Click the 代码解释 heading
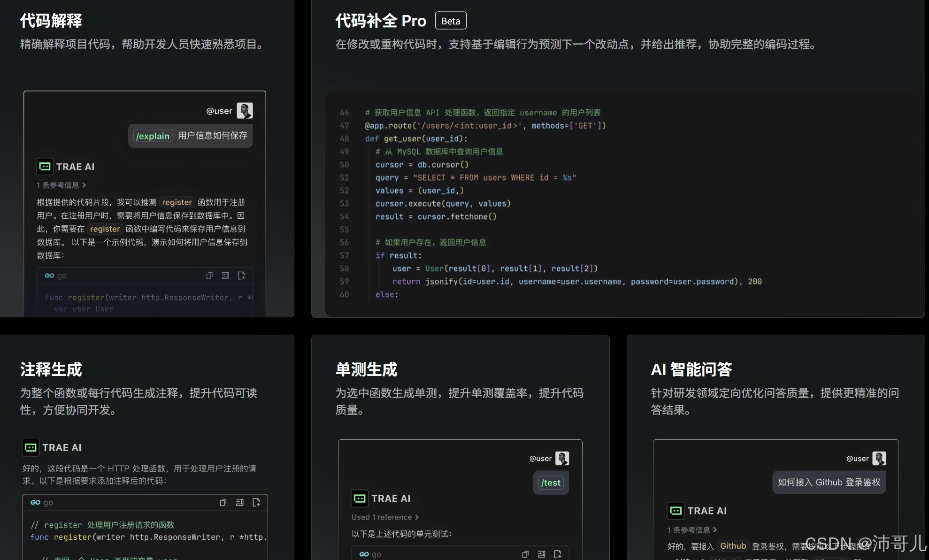 pyautogui.click(x=51, y=21)
